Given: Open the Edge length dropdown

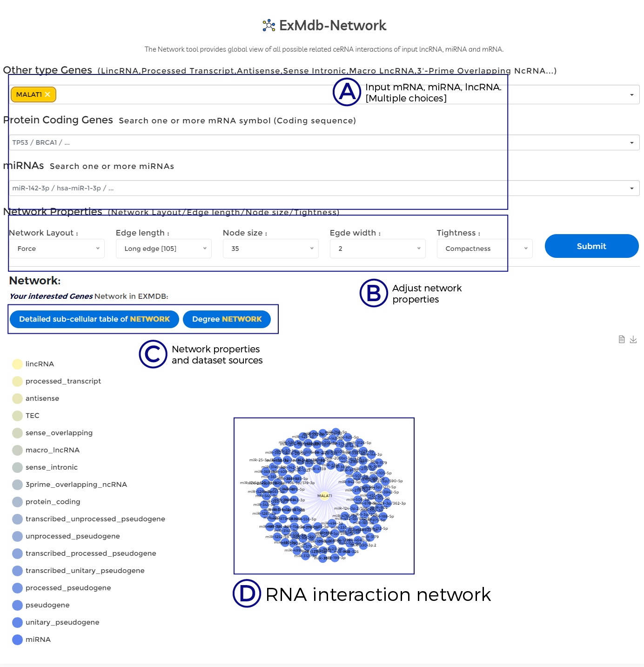Looking at the screenshot, I should coord(164,249).
